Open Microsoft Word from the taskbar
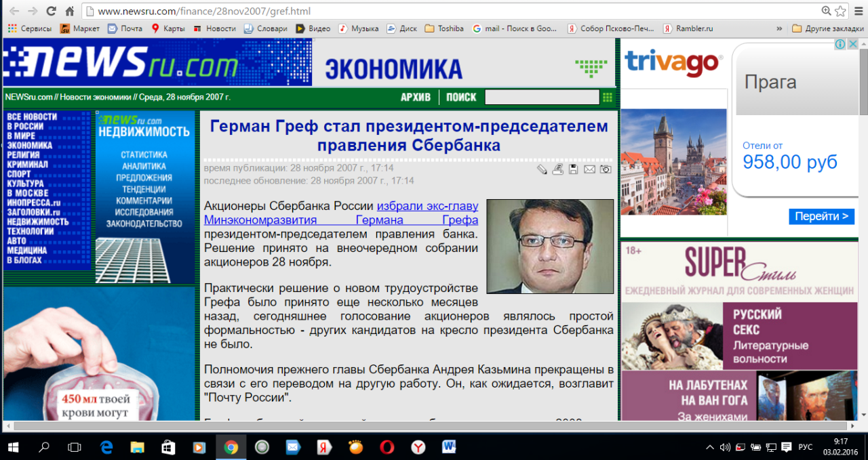868x460 pixels. point(449,447)
